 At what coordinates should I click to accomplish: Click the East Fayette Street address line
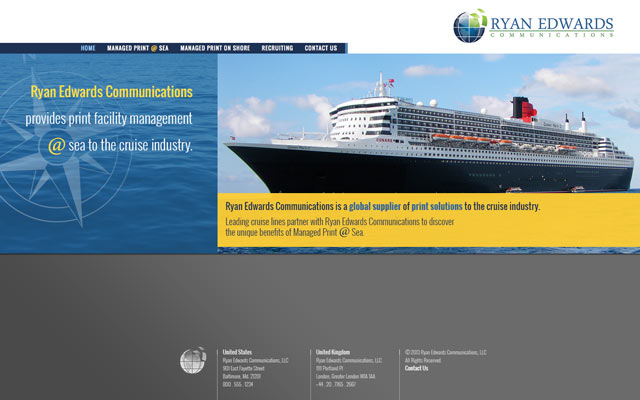click(x=244, y=368)
